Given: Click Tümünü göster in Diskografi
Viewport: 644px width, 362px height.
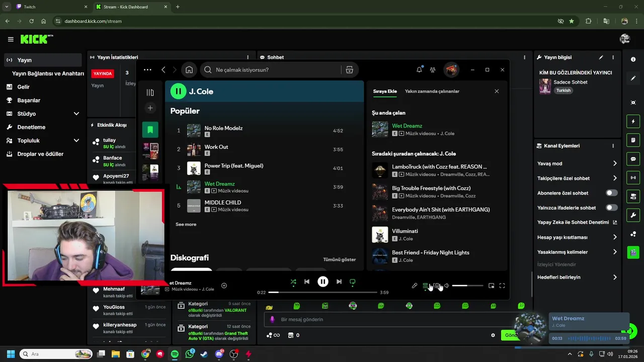Looking at the screenshot, I should [339, 259].
